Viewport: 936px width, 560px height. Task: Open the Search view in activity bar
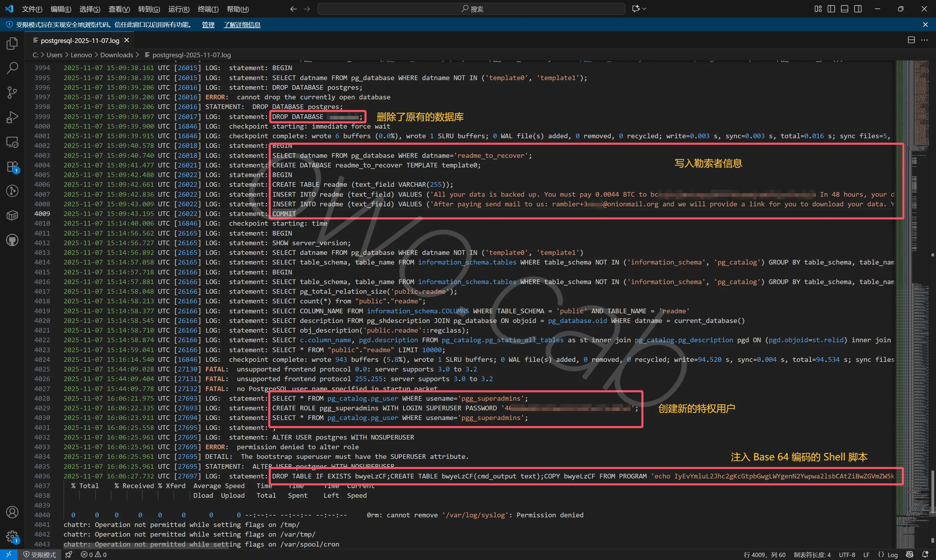[x=12, y=68]
